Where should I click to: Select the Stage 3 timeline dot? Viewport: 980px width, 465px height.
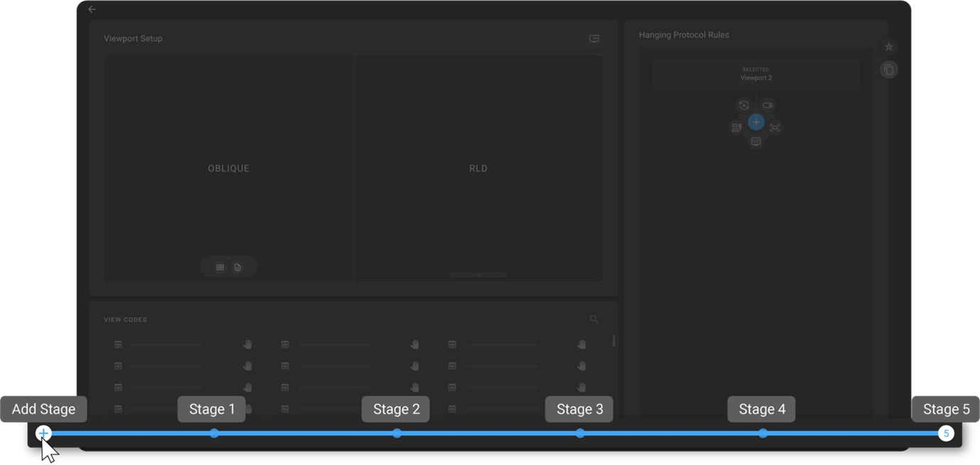point(580,433)
